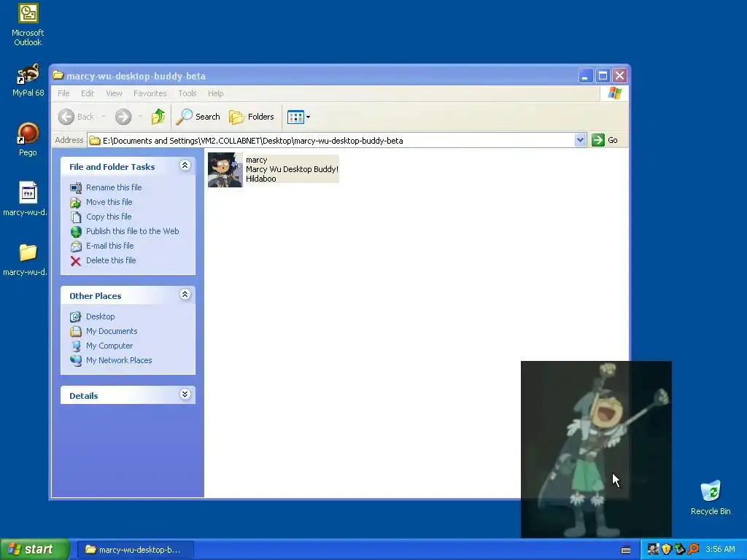
Task: Open the Back history dropdown arrow
Action: tap(104, 117)
